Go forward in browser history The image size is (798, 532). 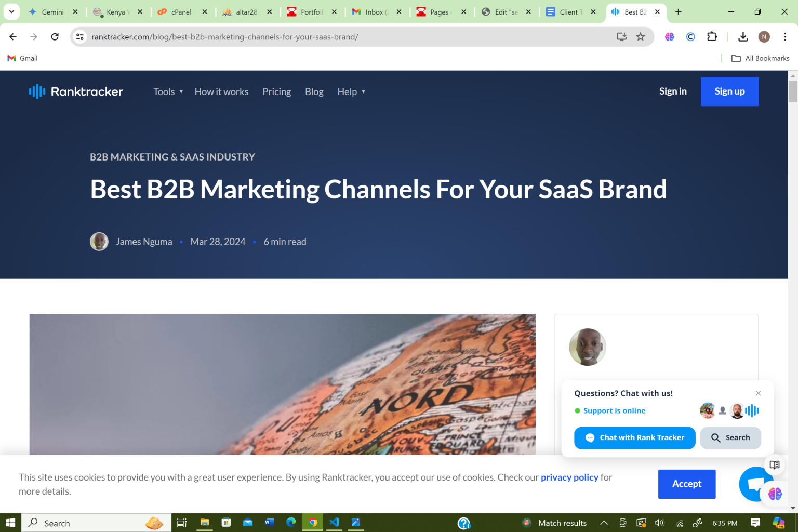point(34,36)
